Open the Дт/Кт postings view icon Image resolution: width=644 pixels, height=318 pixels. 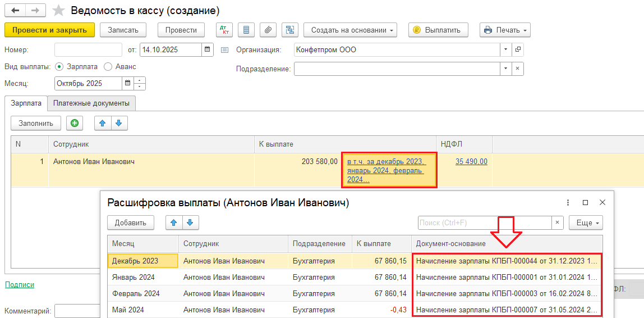point(224,30)
